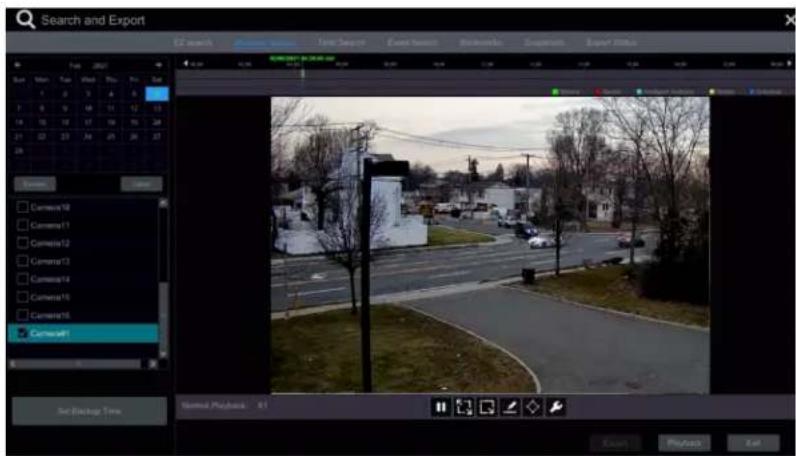Select day 24 in the calendar
The image size is (796, 456).
[x=88, y=137]
